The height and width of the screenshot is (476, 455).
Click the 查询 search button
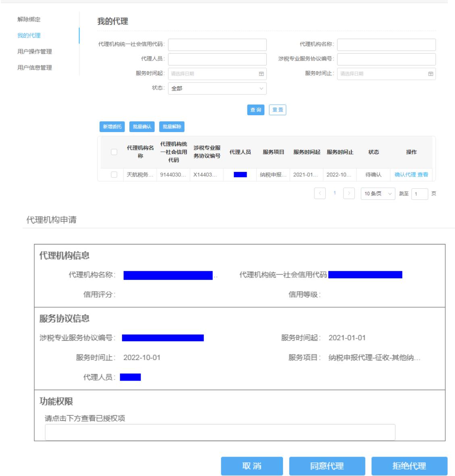pyautogui.click(x=256, y=110)
